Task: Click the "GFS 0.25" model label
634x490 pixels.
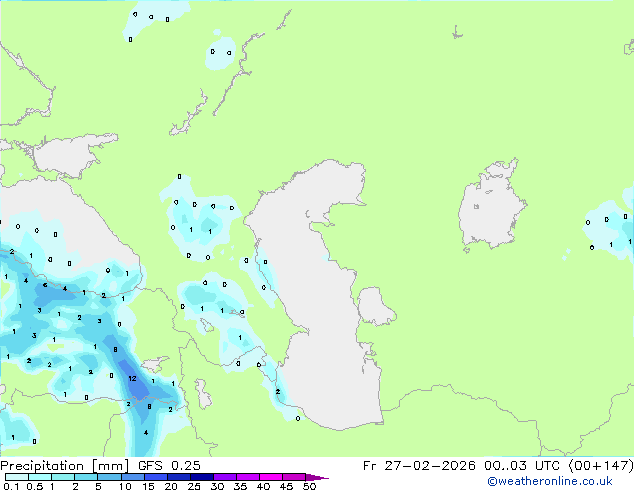Action: point(169,466)
